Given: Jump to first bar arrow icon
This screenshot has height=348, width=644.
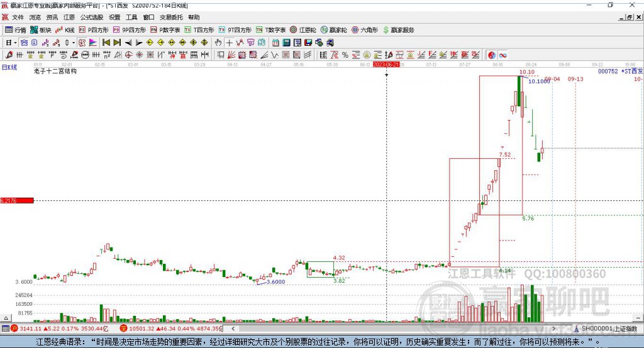Looking at the screenshot, I should tap(106, 43).
